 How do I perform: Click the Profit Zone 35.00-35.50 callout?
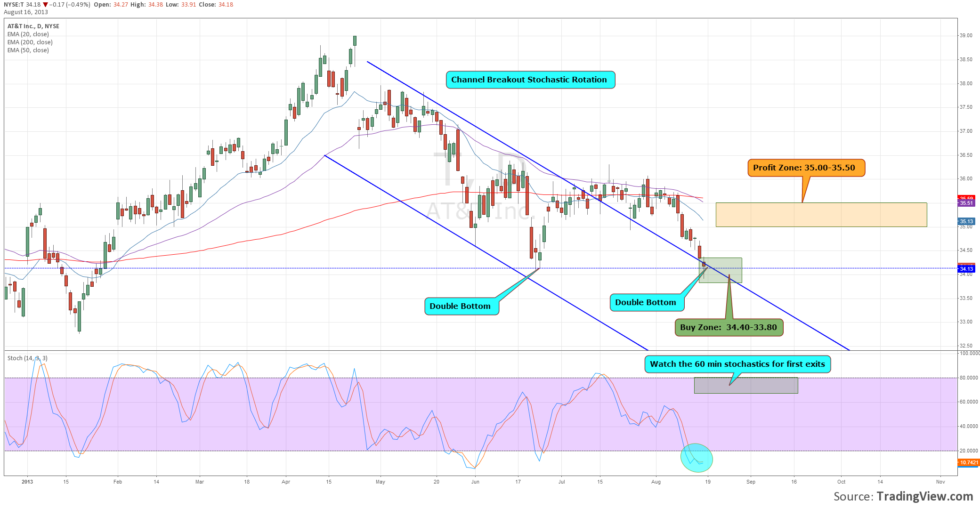click(805, 168)
